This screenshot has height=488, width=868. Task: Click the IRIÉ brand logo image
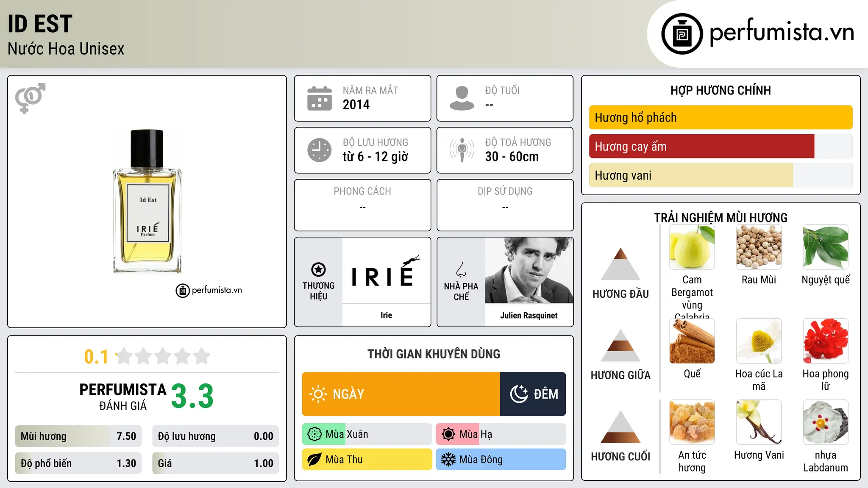(386, 271)
